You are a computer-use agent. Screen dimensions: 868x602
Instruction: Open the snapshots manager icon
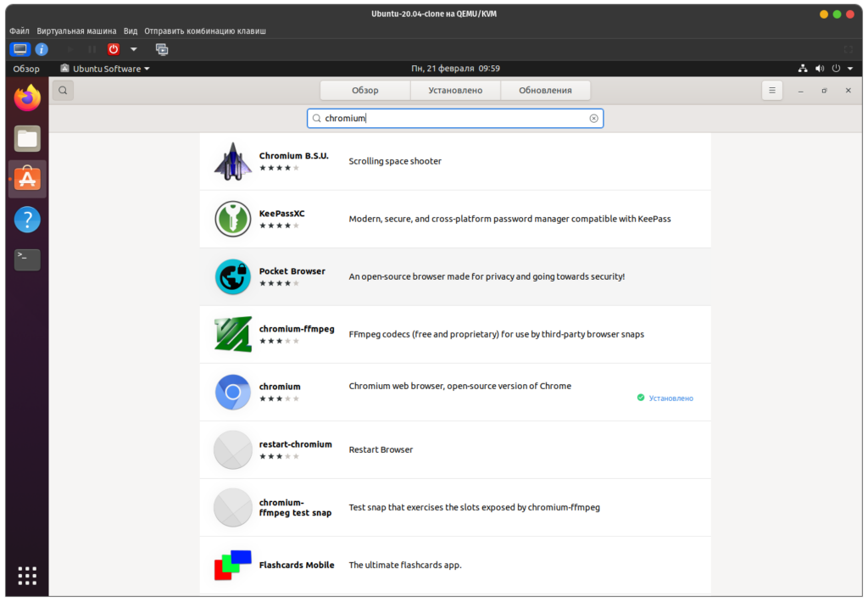pos(162,49)
